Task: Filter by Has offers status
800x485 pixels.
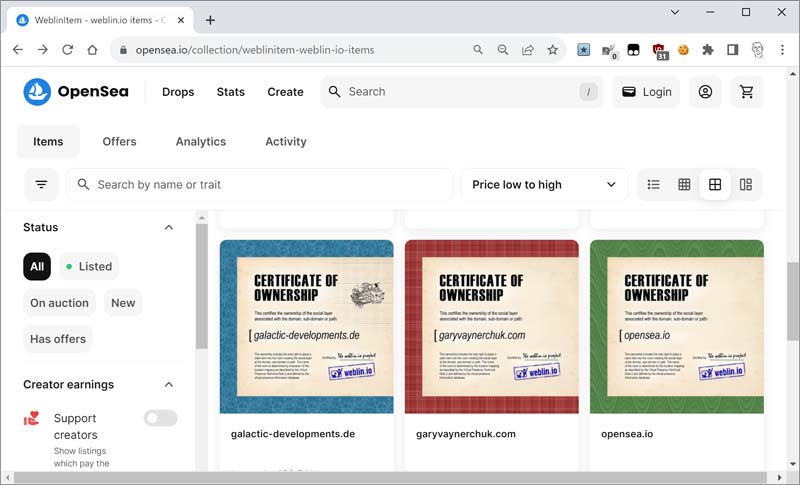Action: [x=58, y=339]
